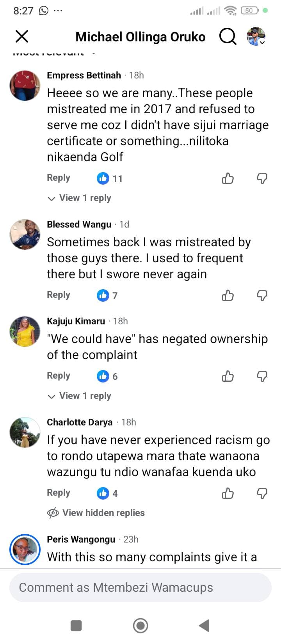Open the profile switcher avatar at top right
281x644 pixels.
(x=256, y=37)
